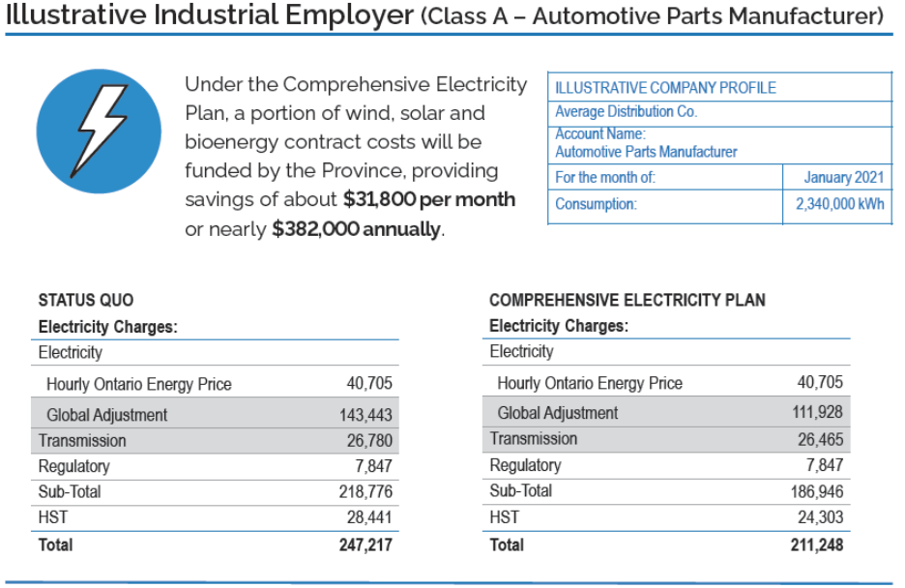Screen dimensions: 905x588
Task: Select Comprehensive Plan HST value 24,303
Action: [x=820, y=517]
